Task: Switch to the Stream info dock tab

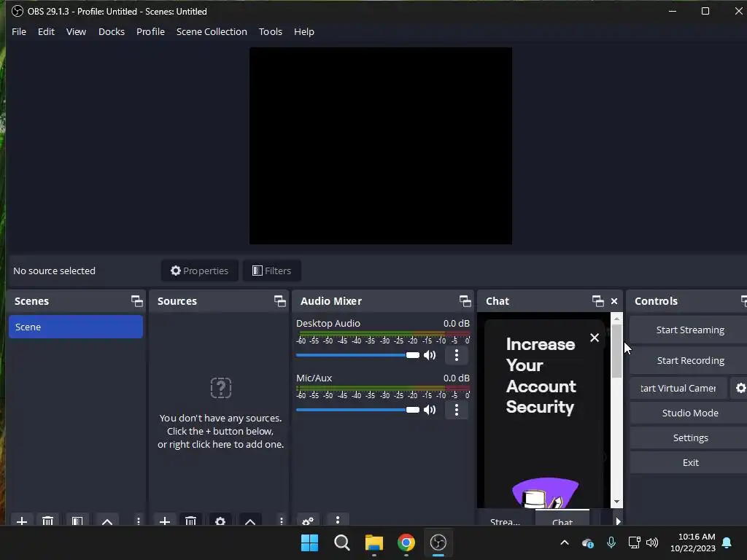Action: 505,520
